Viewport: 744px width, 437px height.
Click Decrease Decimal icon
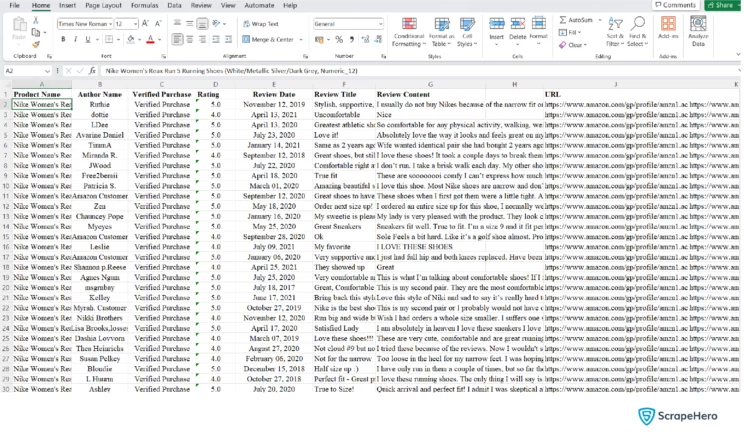[378, 39]
